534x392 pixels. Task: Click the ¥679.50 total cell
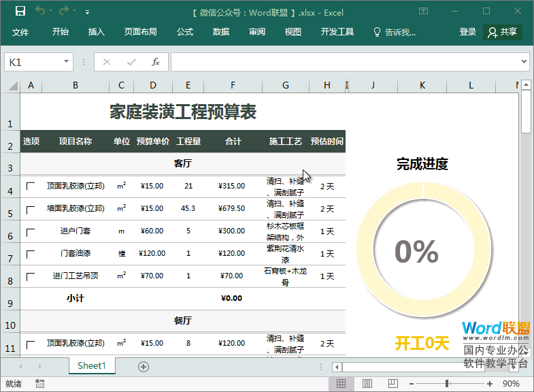pos(231,208)
